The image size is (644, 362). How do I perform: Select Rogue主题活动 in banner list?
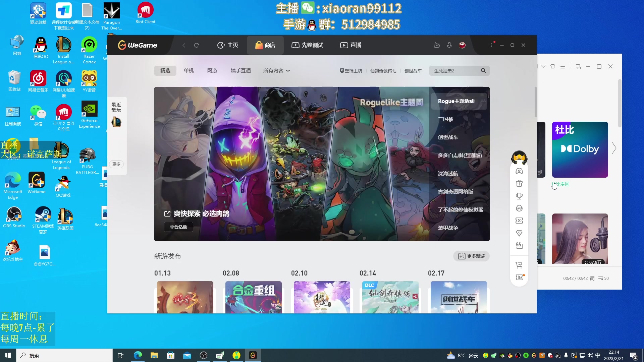point(459,101)
